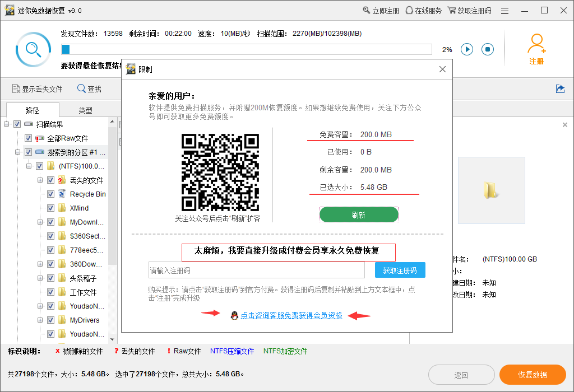Image resolution: width=574 pixels, height=392 pixels.
Task: Click tree scrollbar down arrow
Action: coord(112,339)
